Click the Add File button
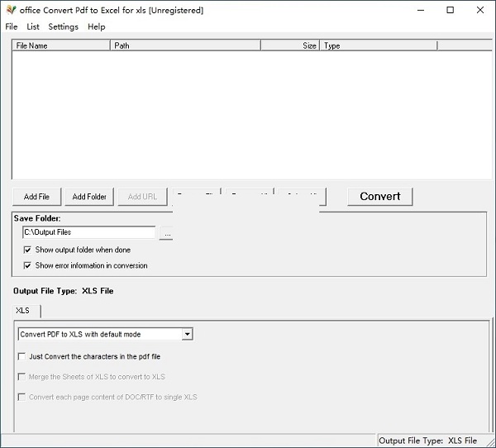496x448 pixels. (36, 197)
